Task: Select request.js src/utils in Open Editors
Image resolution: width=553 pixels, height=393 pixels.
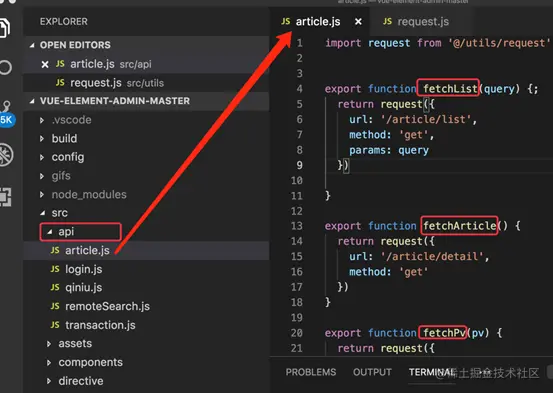Action: click(146, 83)
